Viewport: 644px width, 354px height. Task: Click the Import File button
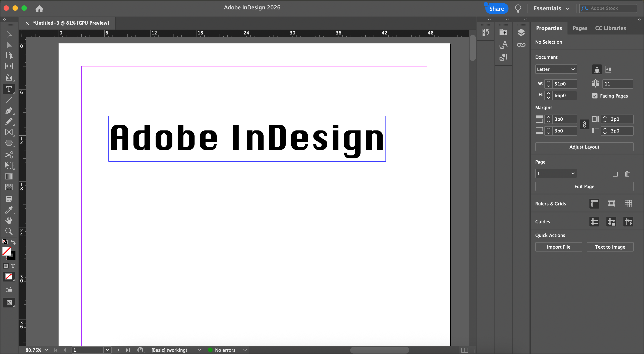pos(558,247)
